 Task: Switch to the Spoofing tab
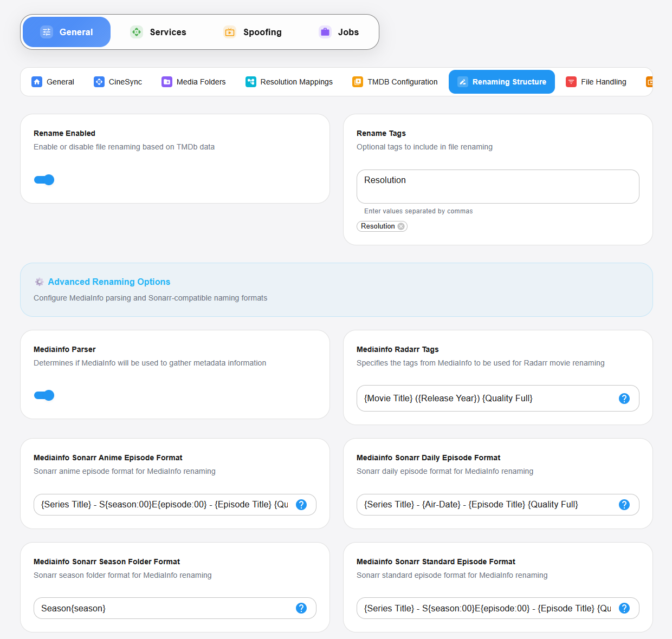[x=253, y=32]
